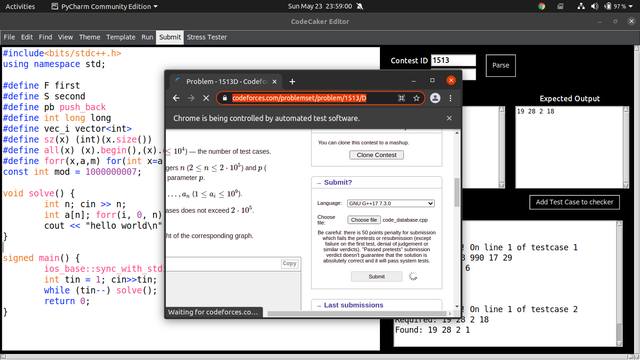Open the system menu arrow in top bar

pyautogui.click(x=631, y=7)
